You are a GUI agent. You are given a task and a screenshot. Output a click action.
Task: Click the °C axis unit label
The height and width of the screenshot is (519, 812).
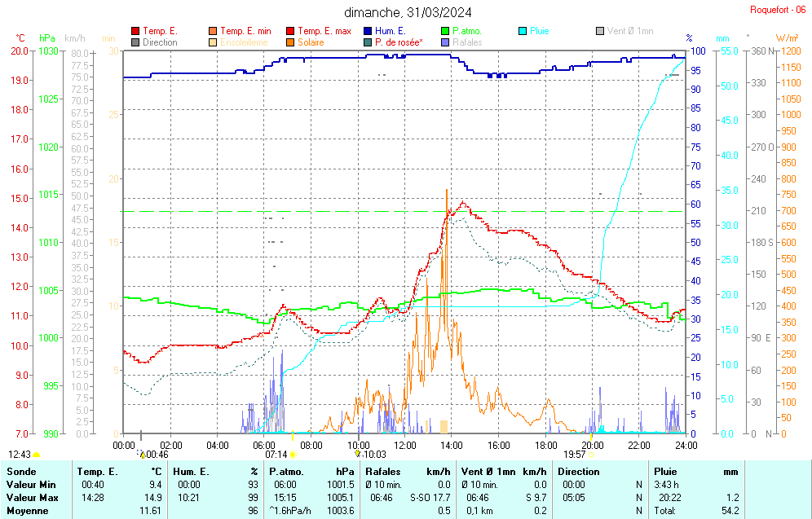20,38
